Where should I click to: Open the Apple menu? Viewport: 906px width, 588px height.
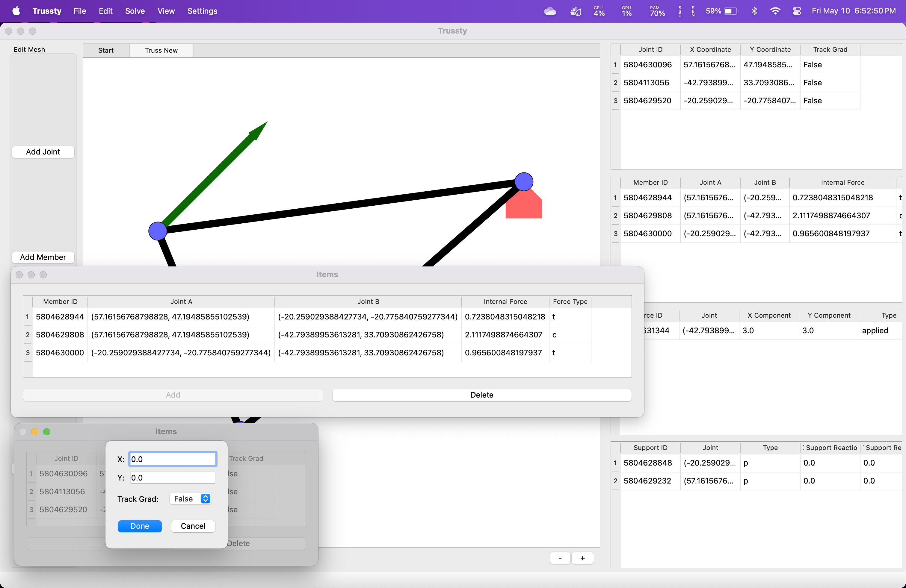point(16,11)
